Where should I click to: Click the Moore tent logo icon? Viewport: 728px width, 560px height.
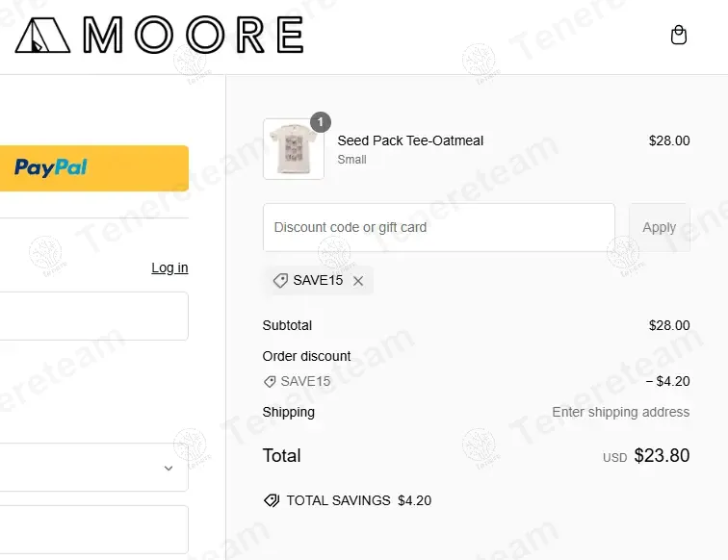(x=42, y=36)
